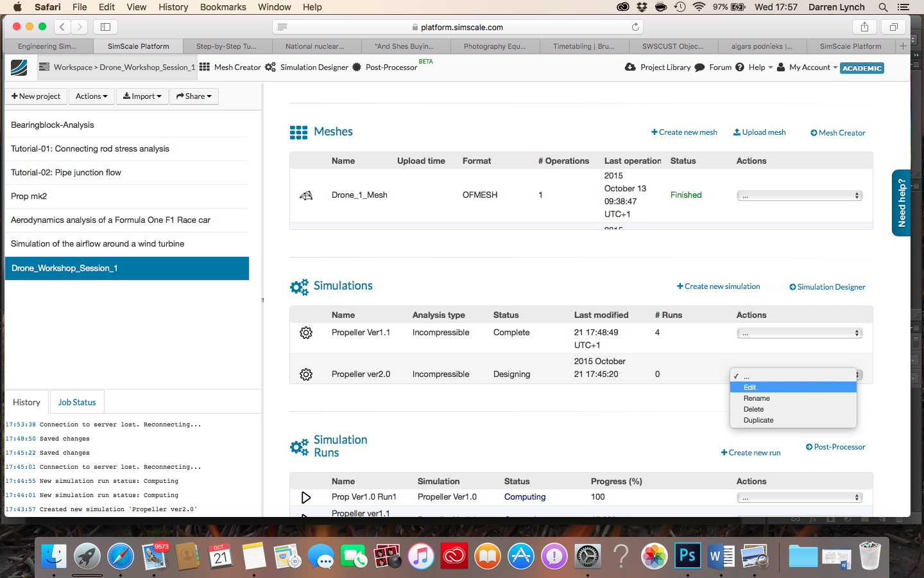Open Safari Reader view icon in address bar

(x=282, y=27)
